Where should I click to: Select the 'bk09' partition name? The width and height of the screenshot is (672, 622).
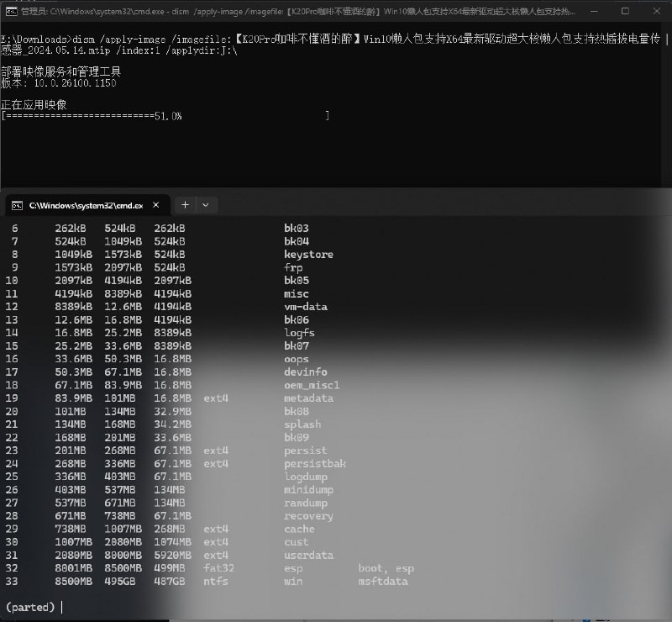297,438
